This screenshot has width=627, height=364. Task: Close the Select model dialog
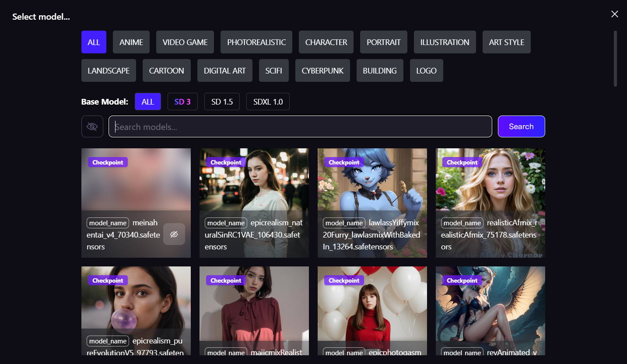click(615, 14)
